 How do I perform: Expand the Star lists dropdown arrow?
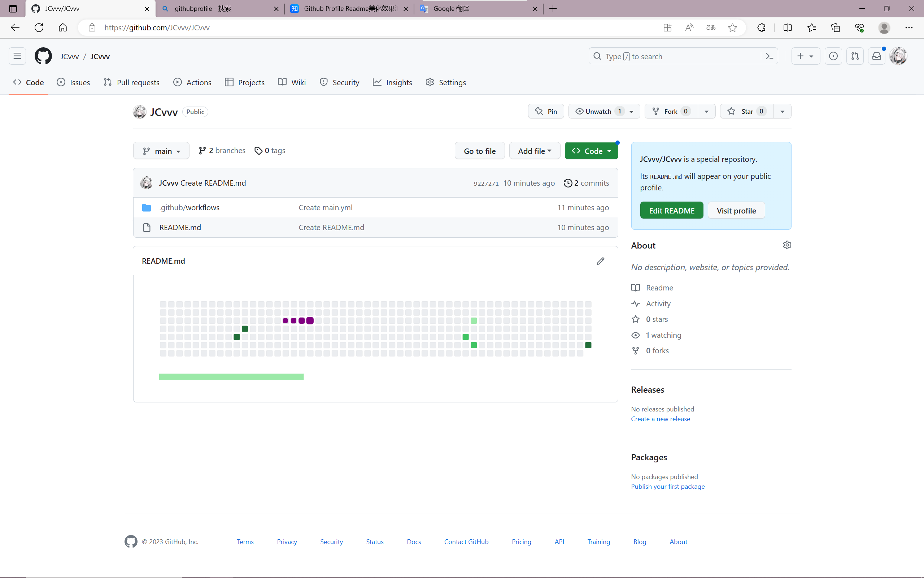tap(783, 111)
